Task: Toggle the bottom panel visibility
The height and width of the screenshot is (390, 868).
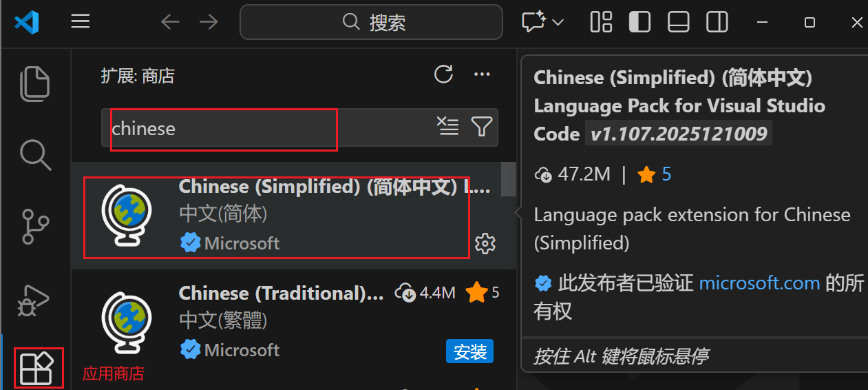Action: click(679, 22)
